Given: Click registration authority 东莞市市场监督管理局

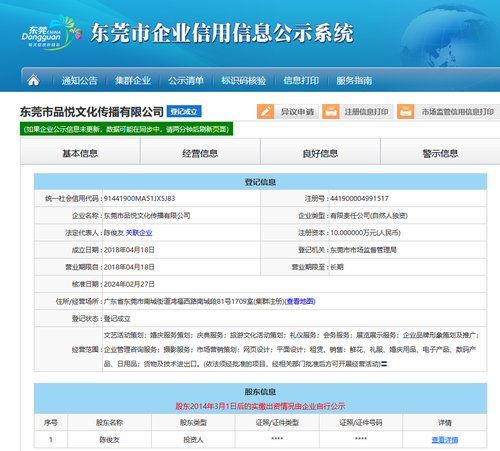Looking at the screenshot, I should pos(363,250).
